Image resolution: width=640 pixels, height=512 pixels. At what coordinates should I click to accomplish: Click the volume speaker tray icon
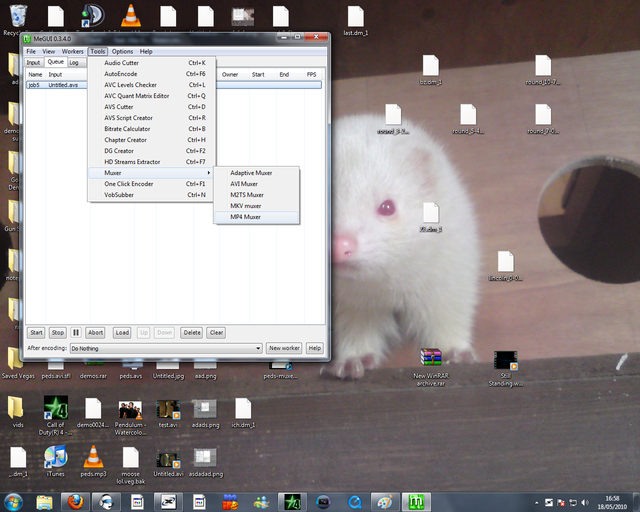coord(585,502)
